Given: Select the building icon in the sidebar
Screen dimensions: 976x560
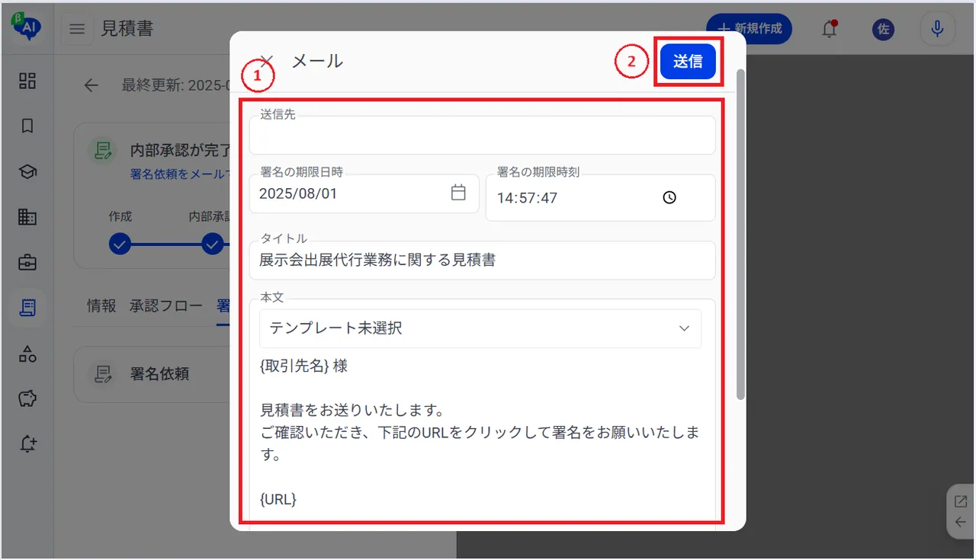Looking at the screenshot, I should point(27,217).
